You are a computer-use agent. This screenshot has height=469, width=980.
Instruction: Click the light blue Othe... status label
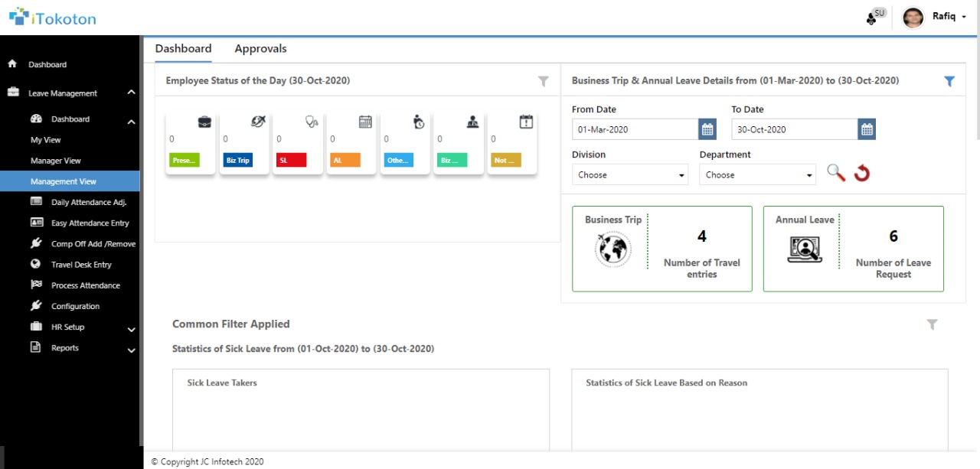pyautogui.click(x=398, y=160)
